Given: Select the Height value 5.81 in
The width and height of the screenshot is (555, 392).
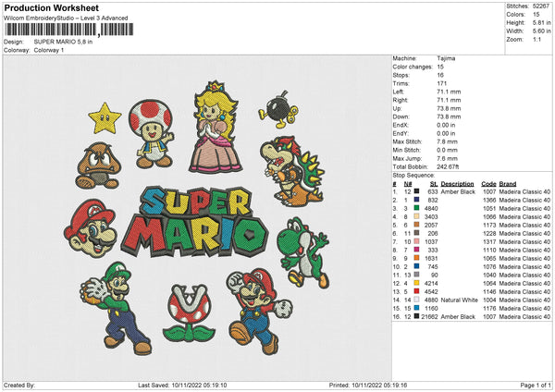Looking at the screenshot, I should 541,22.
